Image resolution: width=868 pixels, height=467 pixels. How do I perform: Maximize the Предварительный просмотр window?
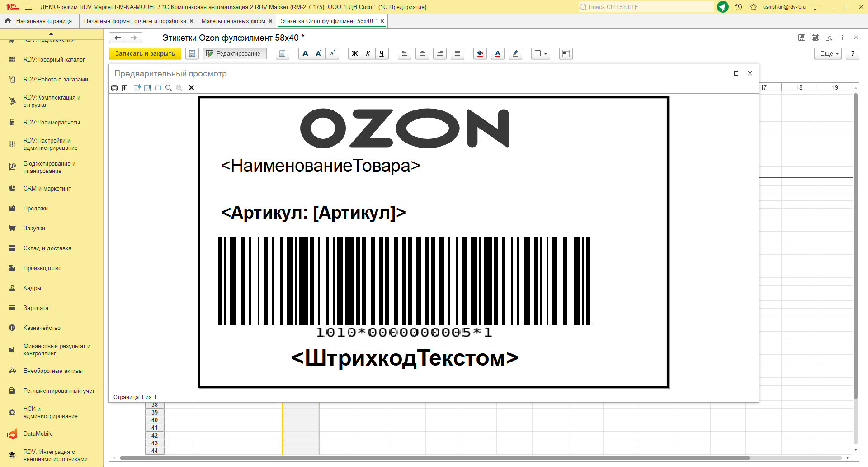[x=736, y=73]
